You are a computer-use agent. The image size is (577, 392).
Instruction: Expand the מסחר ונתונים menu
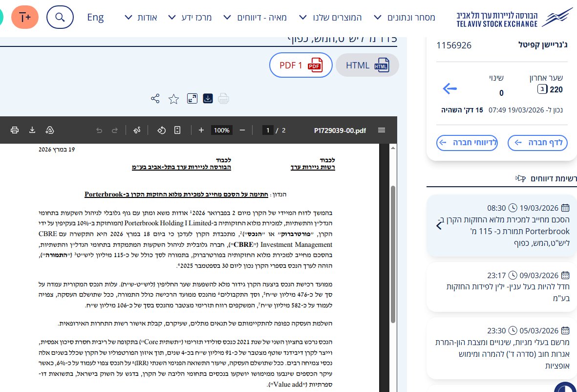tap(405, 17)
